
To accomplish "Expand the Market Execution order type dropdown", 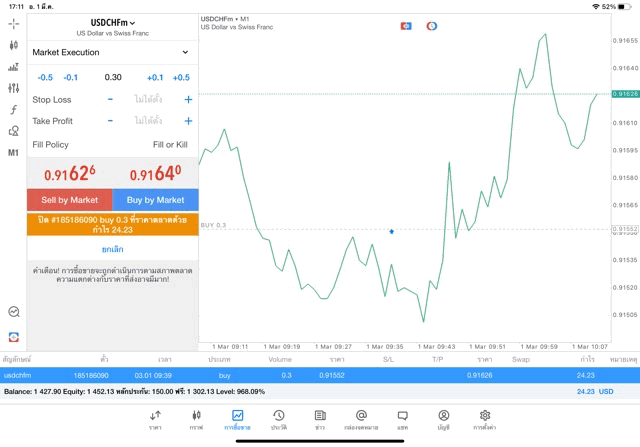I will tap(112, 52).
